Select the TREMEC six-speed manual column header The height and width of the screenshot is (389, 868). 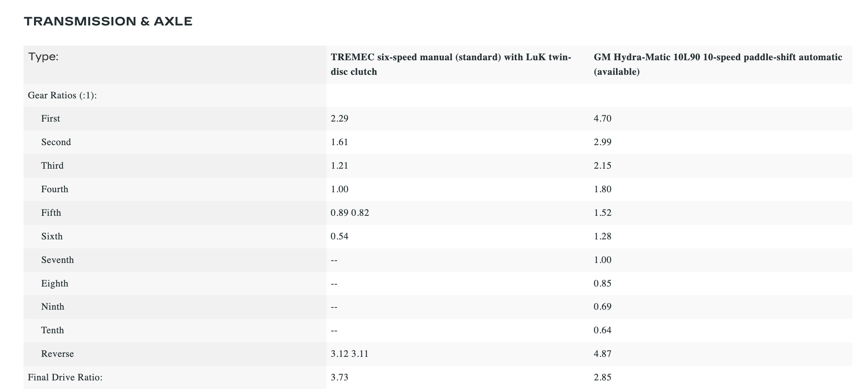tap(450, 64)
